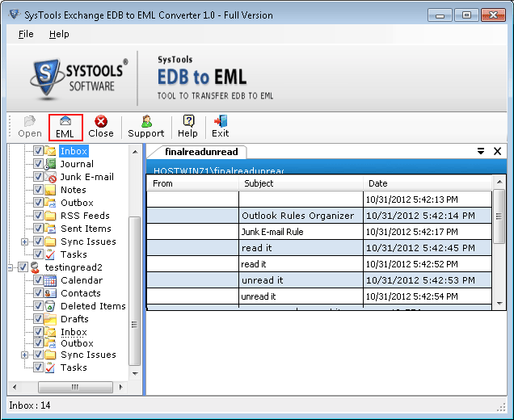The width and height of the screenshot is (514, 420).
Task: Expand the lower Sync Issues node
Action: point(24,355)
